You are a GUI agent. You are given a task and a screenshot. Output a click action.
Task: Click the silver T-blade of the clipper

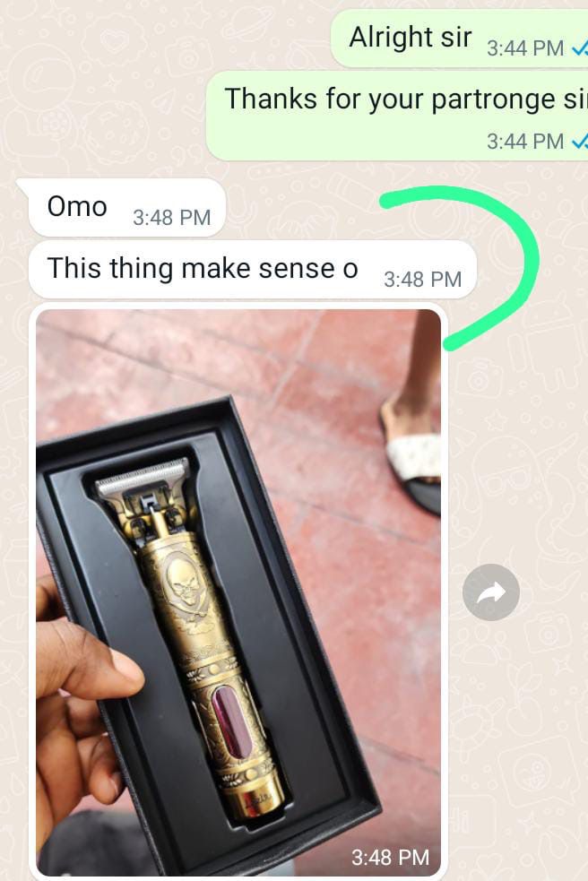pyautogui.click(x=142, y=477)
